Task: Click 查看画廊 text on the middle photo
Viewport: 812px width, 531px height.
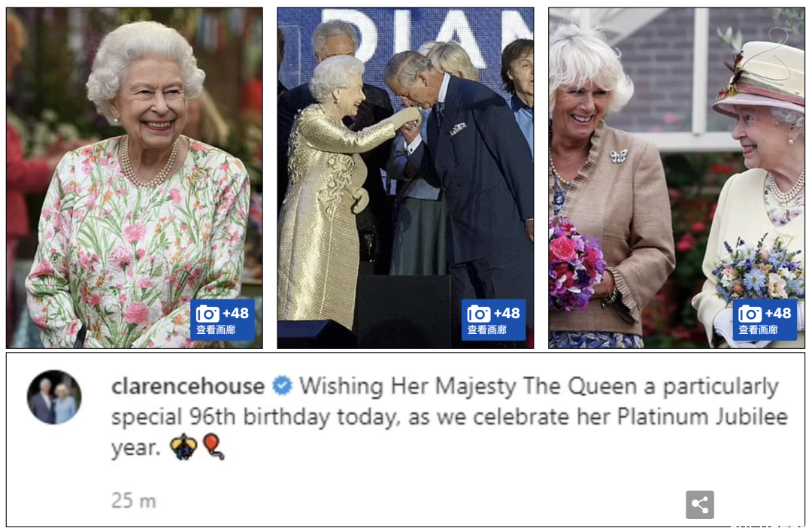Action: coord(486,329)
